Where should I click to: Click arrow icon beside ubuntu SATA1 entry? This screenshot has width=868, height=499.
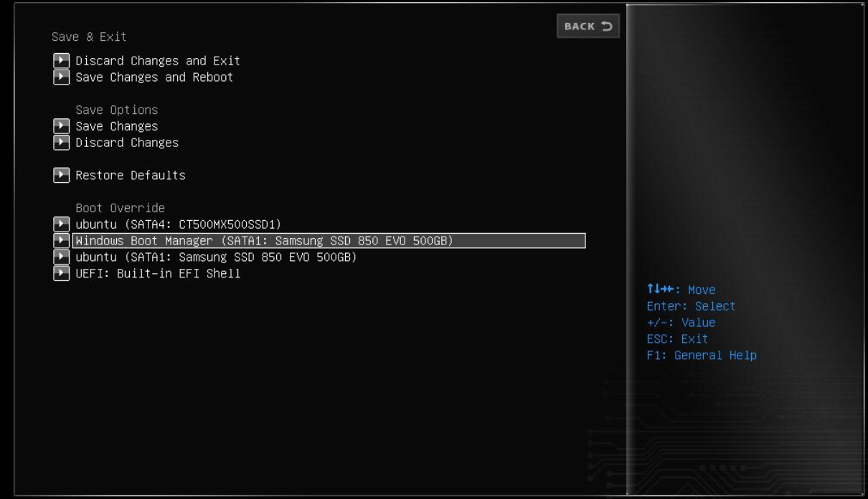click(62, 257)
